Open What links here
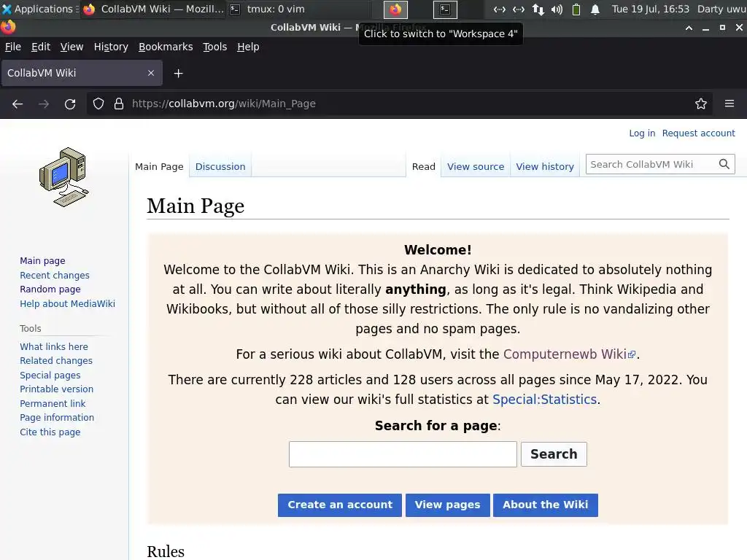Viewport: 747px width, 560px height. tap(54, 346)
